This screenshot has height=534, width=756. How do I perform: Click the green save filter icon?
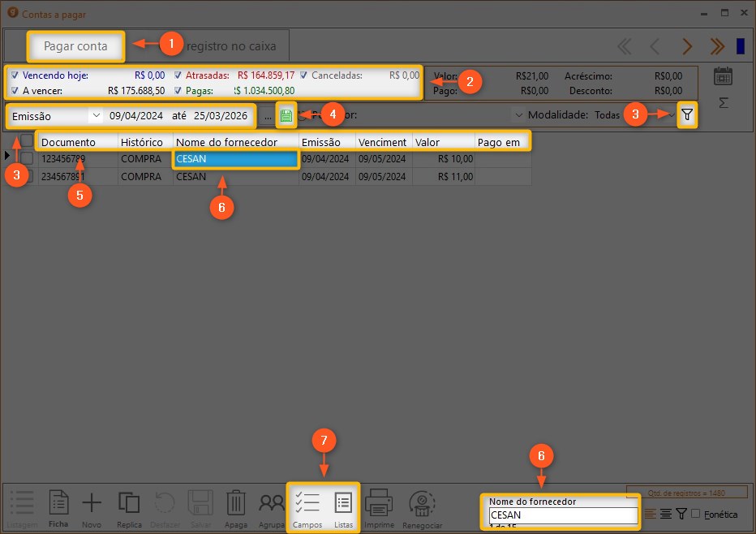tap(286, 115)
